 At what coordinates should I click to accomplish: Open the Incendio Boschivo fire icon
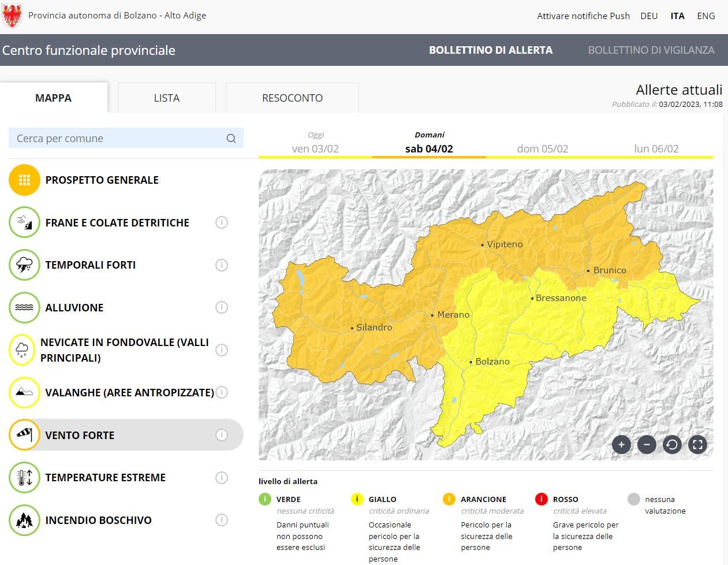point(24,521)
